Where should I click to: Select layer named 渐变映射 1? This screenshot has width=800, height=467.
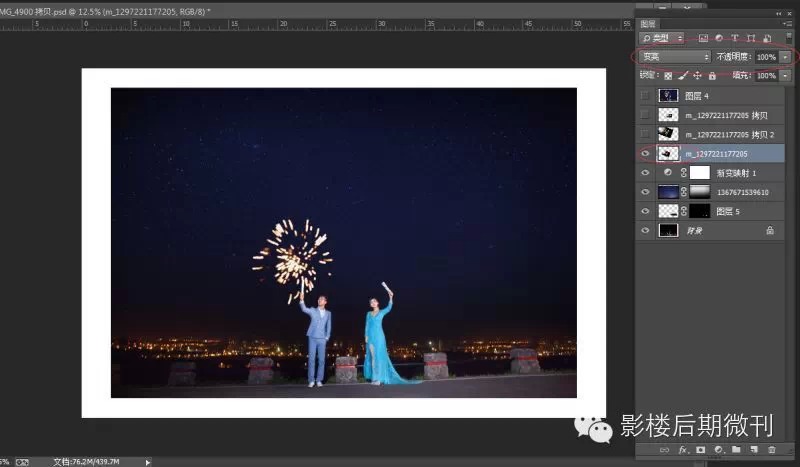[736, 174]
